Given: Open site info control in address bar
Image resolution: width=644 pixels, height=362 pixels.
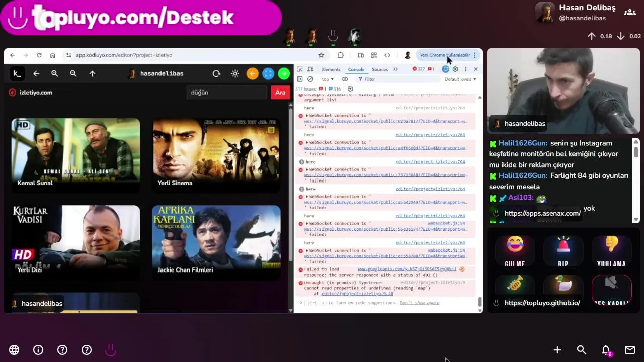Looking at the screenshot, I should point(68,55).
